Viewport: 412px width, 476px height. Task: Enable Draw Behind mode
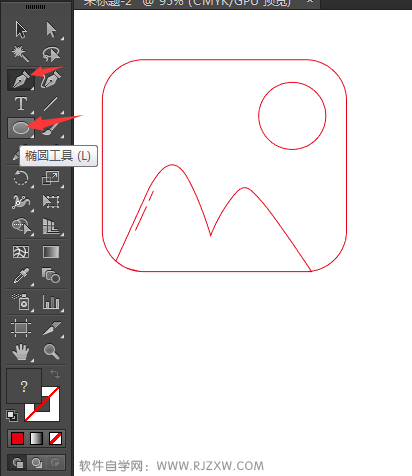pyautogui.click(x=36, y=463)
